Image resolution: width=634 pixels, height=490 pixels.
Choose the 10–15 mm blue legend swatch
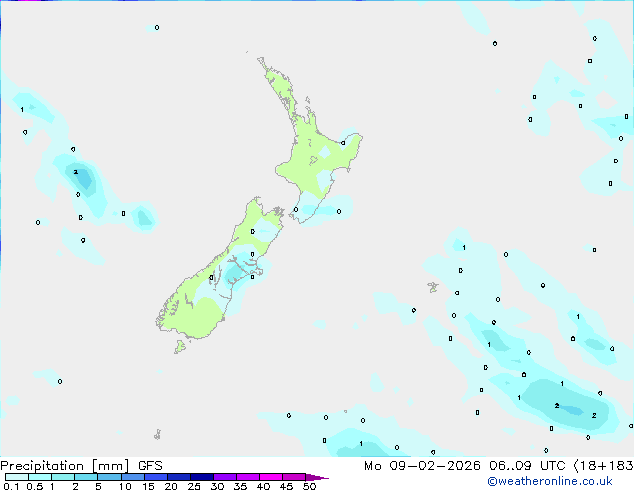pos(133,477)
